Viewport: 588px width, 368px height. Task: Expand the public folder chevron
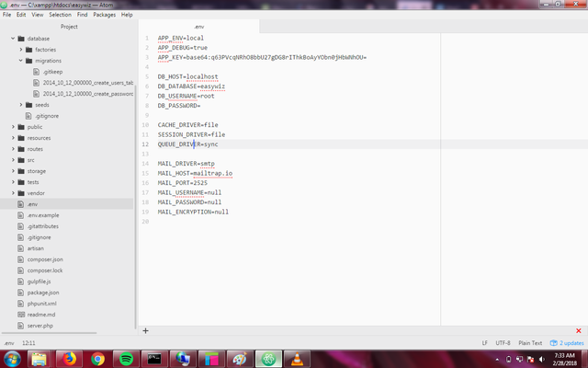point(13,127)
